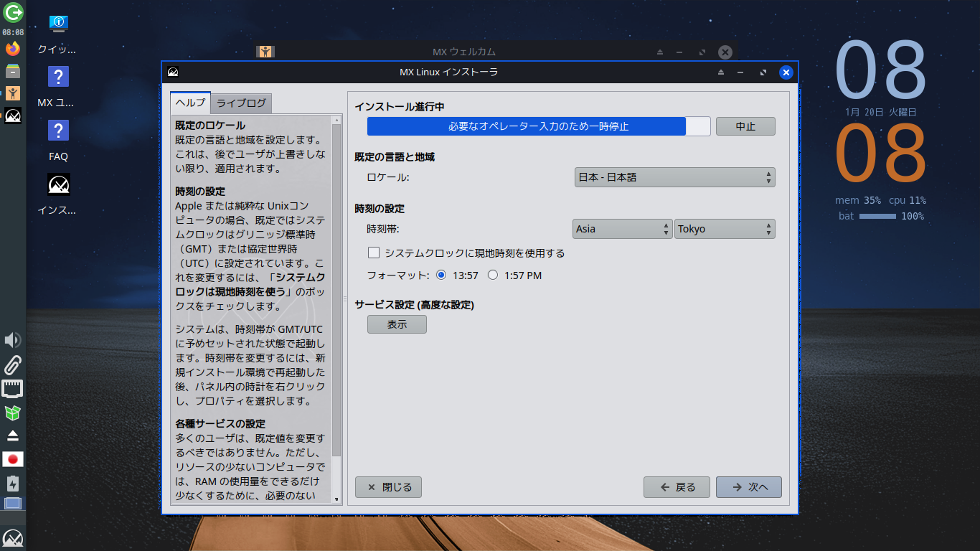Click 表示 to show service settings
Screen dimensions: 980x551
pos(397,324)
